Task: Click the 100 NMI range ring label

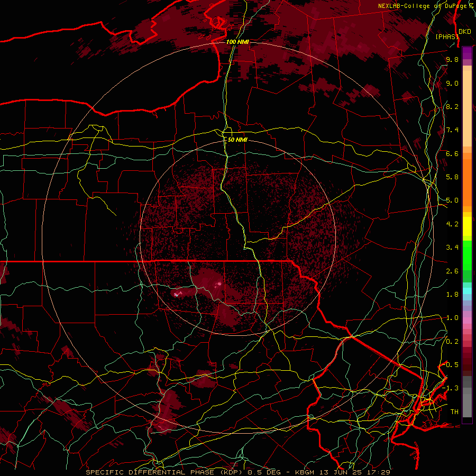Action: point(237,42)
